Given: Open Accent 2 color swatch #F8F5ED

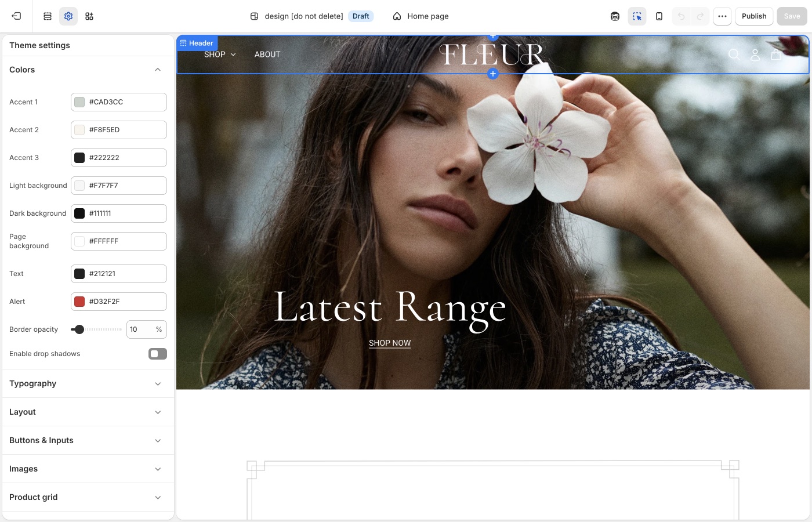Looking at the screenshot, I should click(x=79, y=130).
